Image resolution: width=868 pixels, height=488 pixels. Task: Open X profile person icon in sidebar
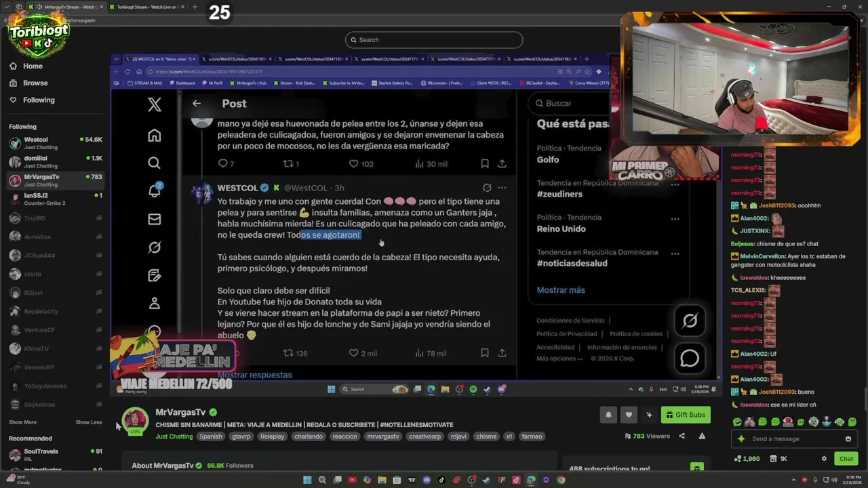155,303
